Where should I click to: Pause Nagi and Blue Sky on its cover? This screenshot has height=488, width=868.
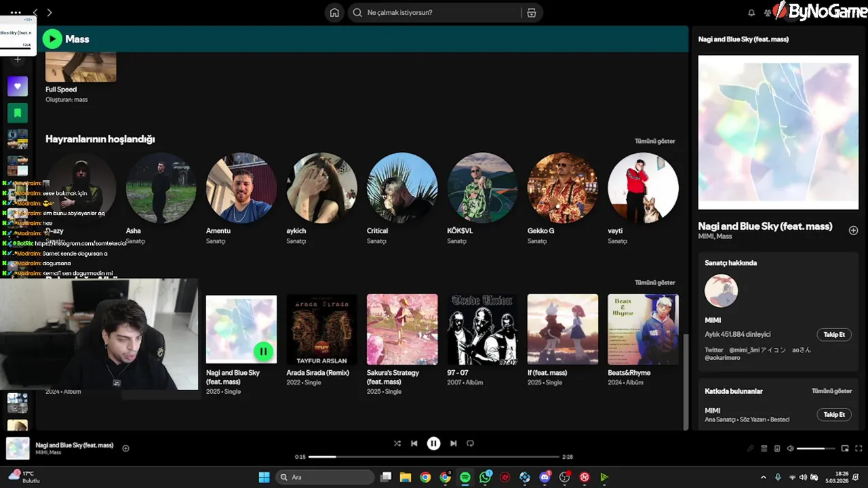pos(263,351)
